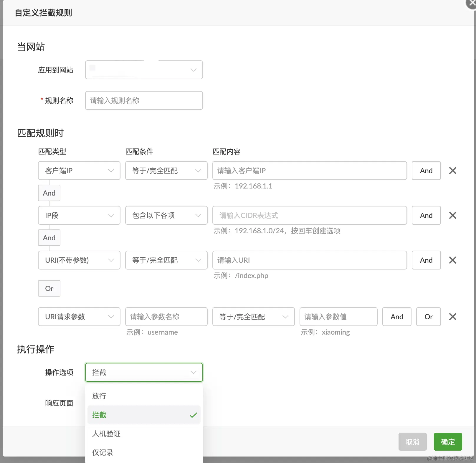Click the 匹配条件 column header
476x463 pixels.
tap(139, 151)
